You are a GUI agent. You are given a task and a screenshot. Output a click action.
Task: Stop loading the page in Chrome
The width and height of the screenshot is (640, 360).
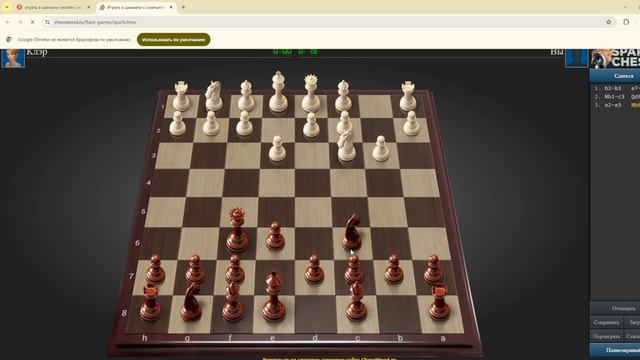[x=33, y=22]
